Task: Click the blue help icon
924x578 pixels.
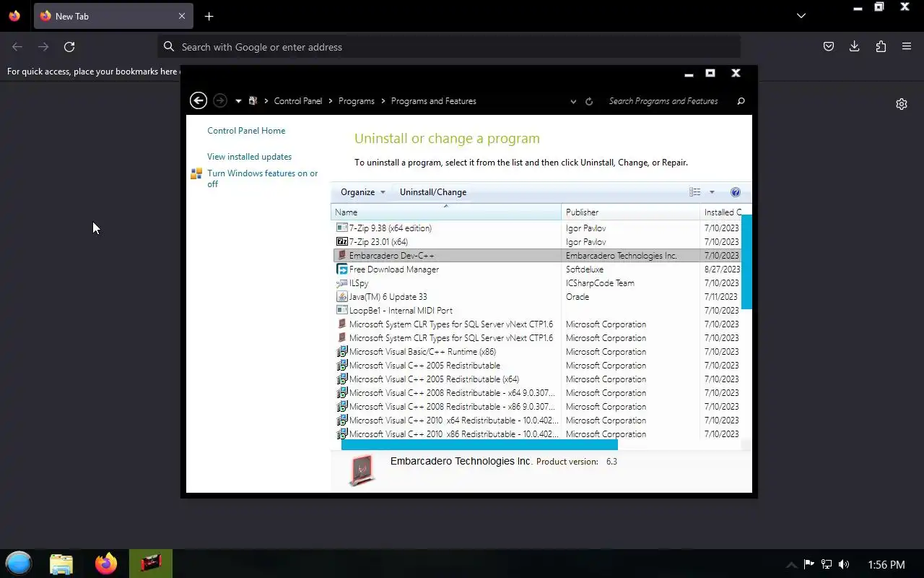Action: pyautogui.click(x=736, y=192)
